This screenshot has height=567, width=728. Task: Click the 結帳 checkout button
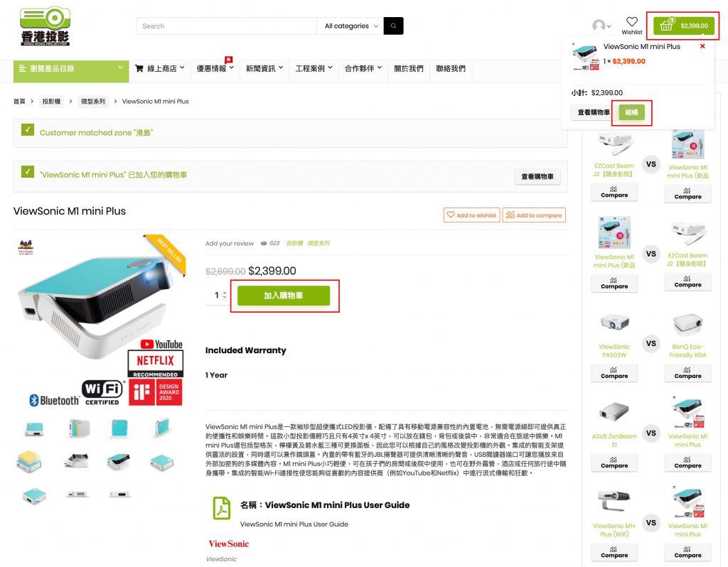point(631,112)
